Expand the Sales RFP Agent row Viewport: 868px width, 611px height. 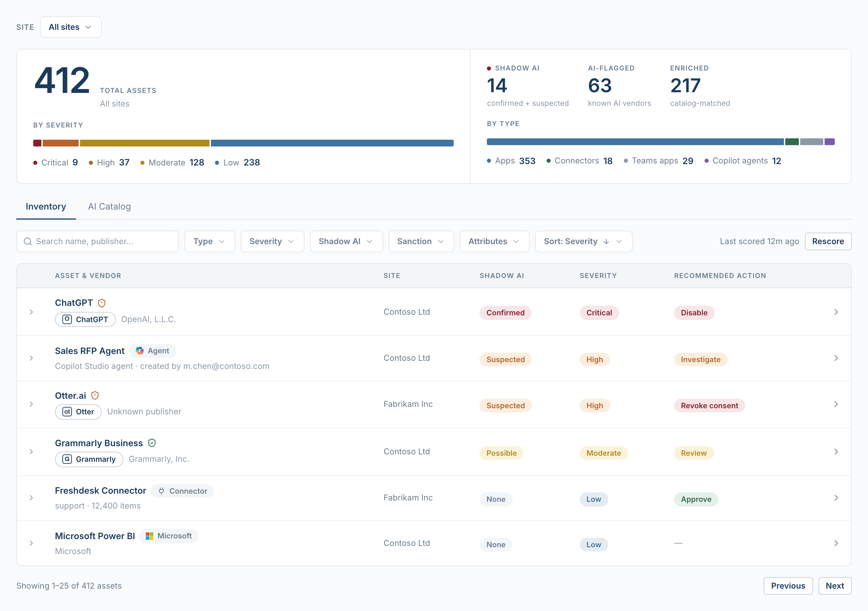pos(32,358)
